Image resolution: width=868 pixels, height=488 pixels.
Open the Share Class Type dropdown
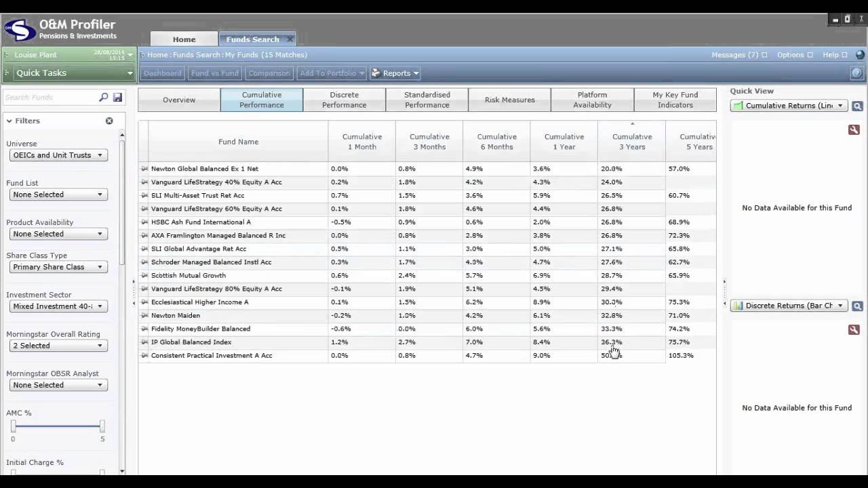[58, 267]
